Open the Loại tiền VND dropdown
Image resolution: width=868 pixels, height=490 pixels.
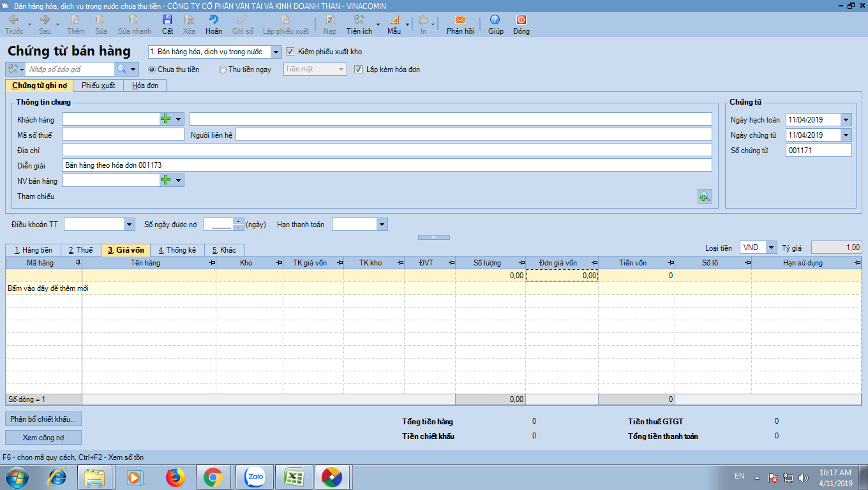point(771,248)
